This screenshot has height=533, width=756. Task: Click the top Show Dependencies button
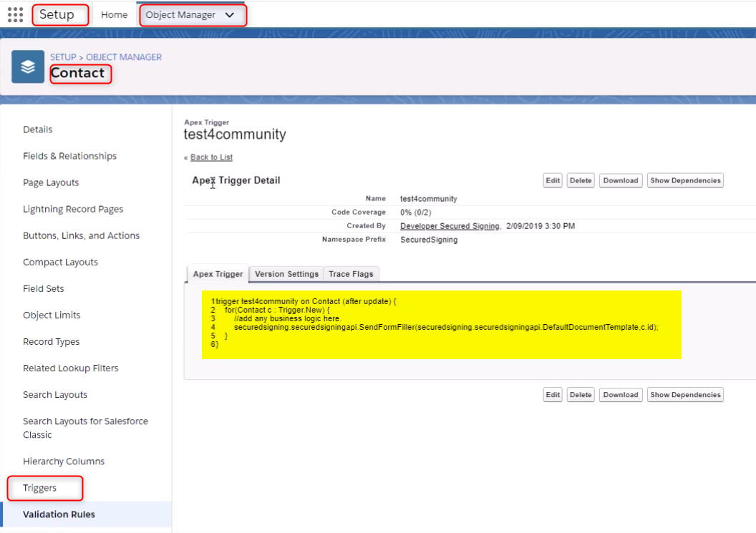[x=685, y=181]
